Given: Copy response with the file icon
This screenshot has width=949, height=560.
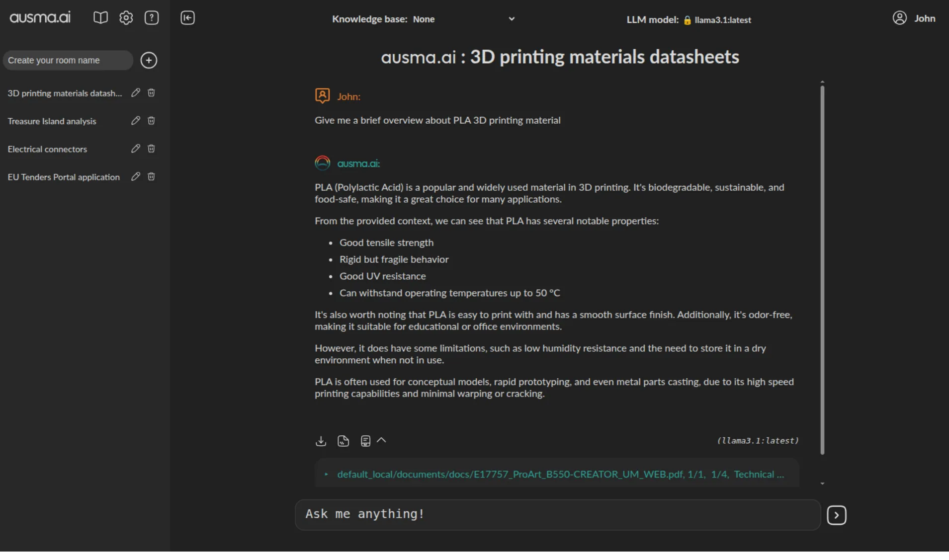Looking at the screenshot, I should tap(343, 441).
